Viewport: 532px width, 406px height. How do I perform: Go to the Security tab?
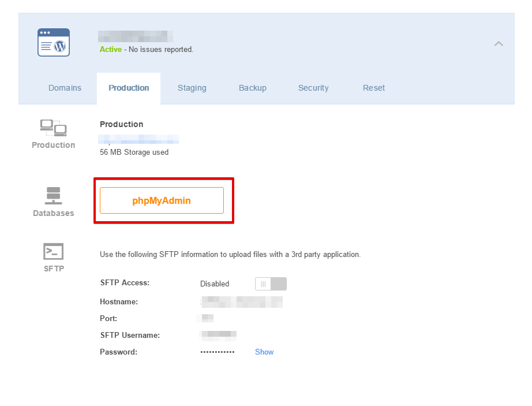coord(313,88)
